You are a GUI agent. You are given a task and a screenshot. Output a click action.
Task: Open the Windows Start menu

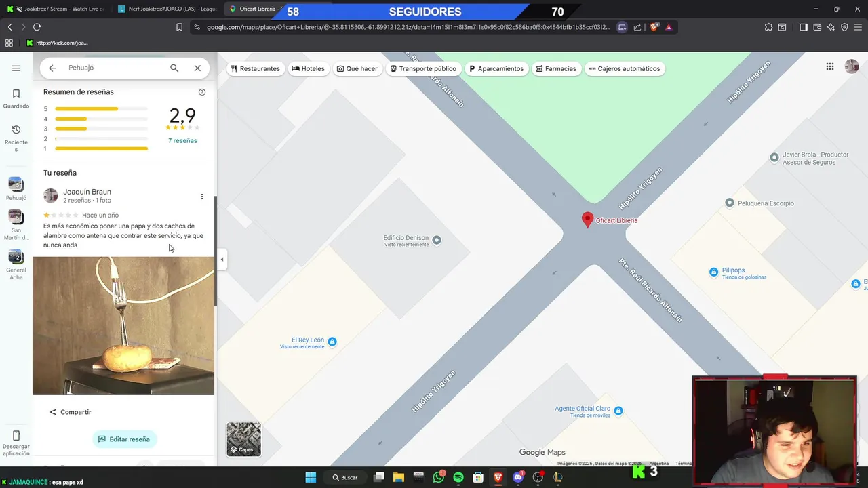point(311,477)
